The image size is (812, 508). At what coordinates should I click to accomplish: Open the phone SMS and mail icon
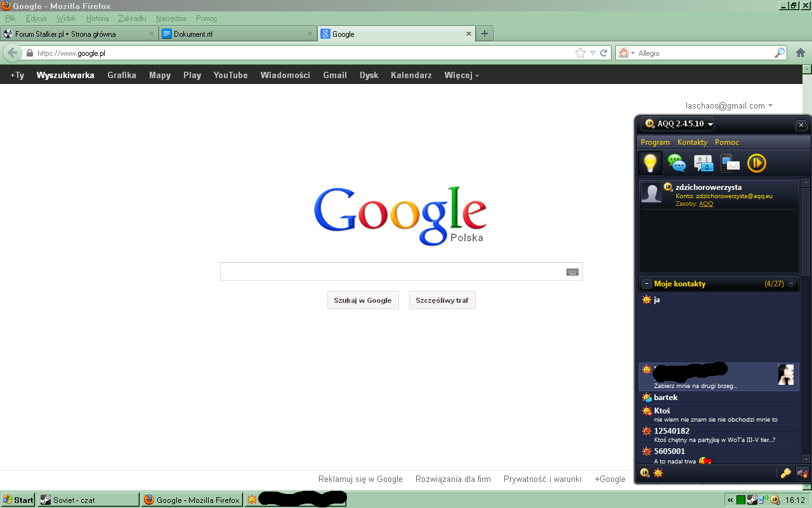[x=730, y=163]
